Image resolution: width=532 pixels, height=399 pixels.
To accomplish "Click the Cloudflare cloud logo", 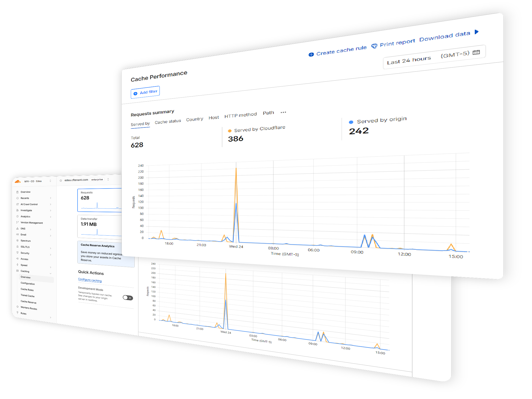I will [x=18, y=181].
